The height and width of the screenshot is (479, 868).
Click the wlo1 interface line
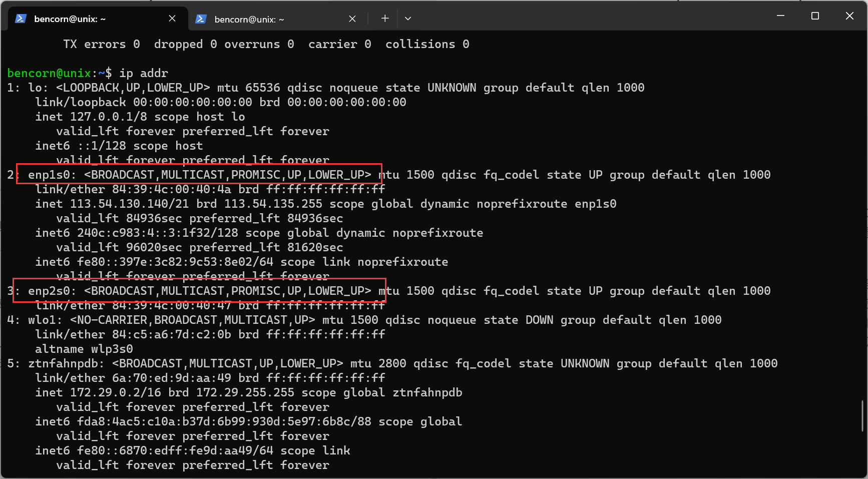(x=43, y=319)
